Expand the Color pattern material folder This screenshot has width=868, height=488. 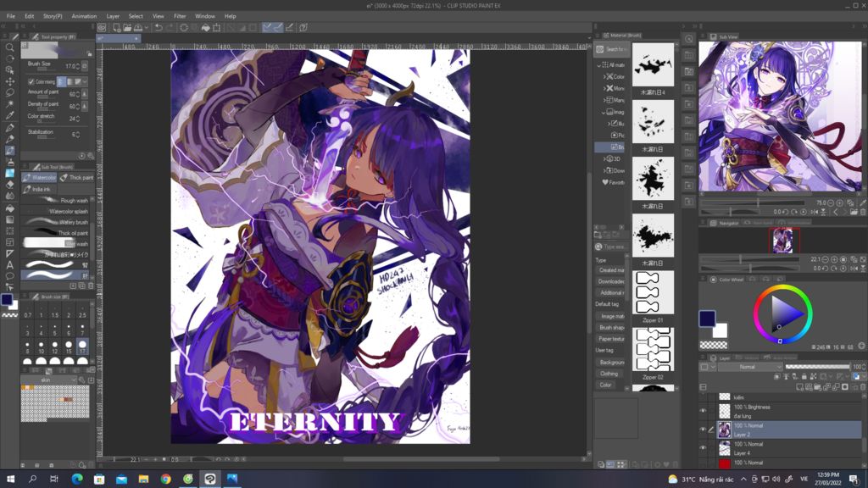604,77
